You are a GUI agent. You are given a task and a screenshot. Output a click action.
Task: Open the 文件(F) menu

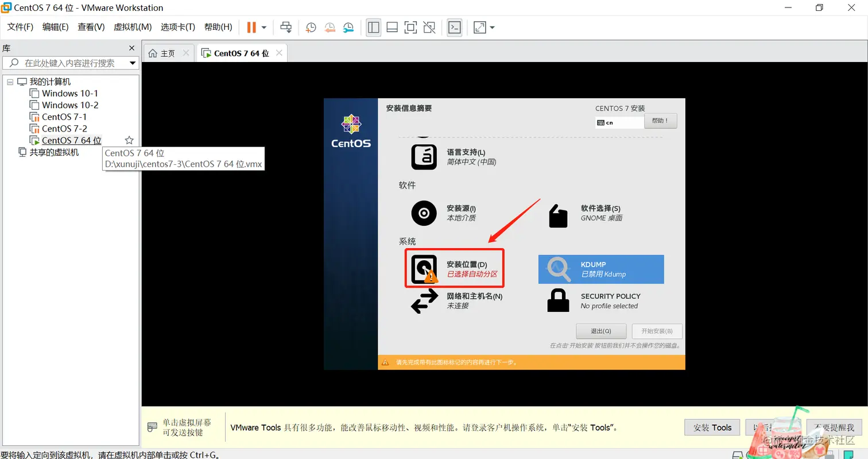20,27
